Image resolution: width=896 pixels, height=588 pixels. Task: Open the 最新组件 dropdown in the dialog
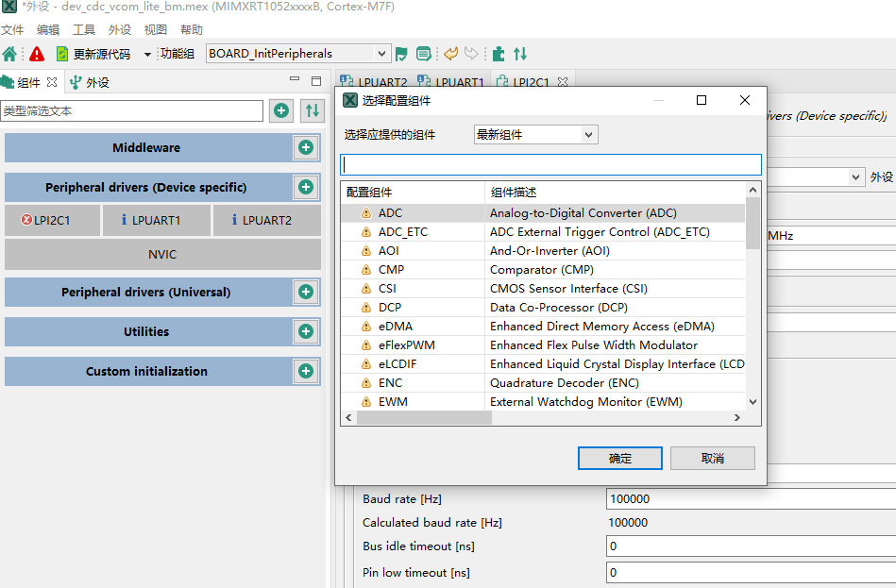point(535,134)
